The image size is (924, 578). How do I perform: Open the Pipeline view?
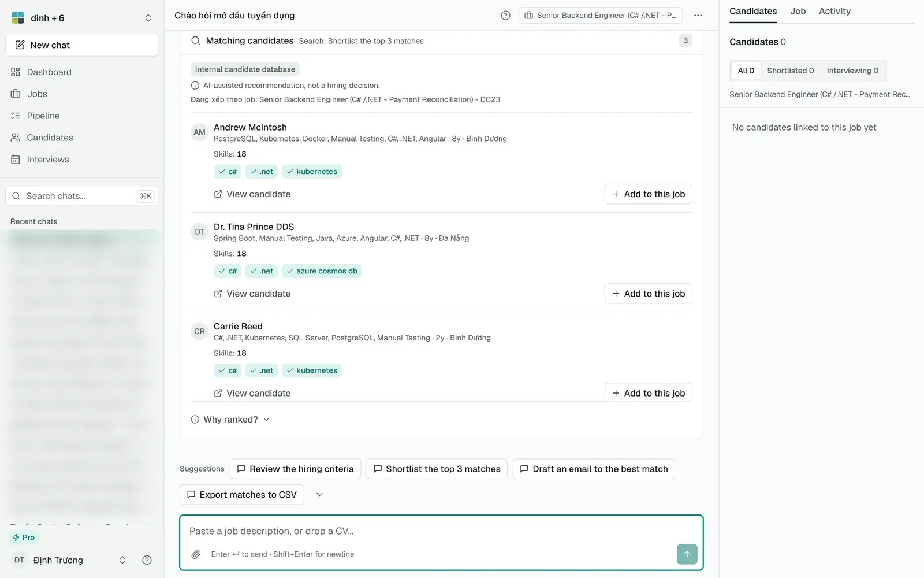pos(82,116)
